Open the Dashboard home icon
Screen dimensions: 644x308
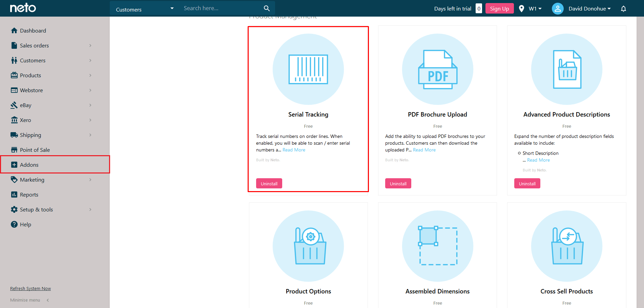(x=14, y=30)
